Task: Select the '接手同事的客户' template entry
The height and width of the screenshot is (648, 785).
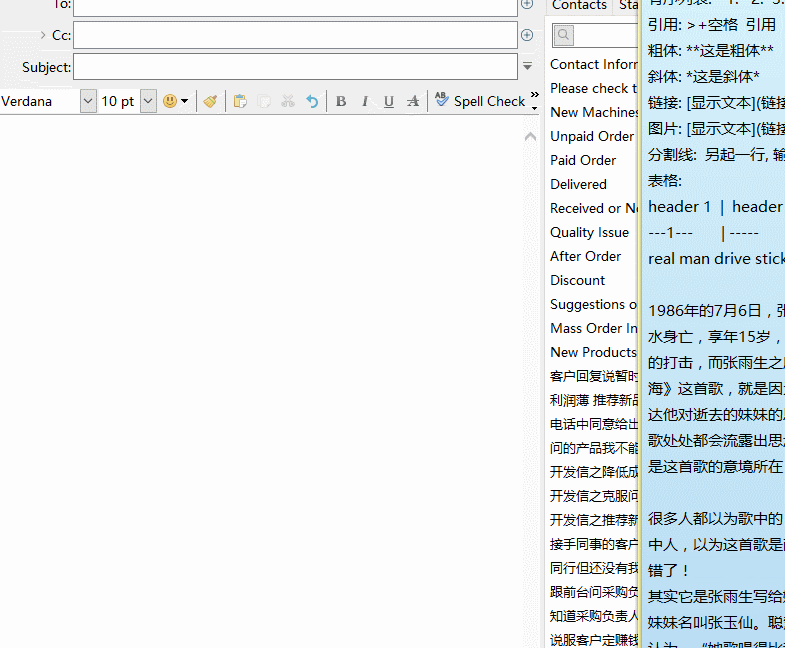Action: click(x=594, y=544)
